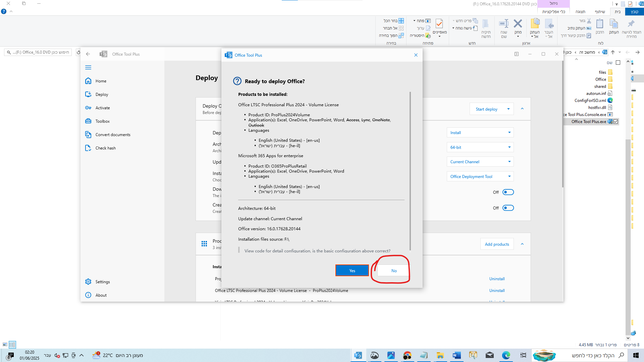
Task: Open Chrome from the taskbar
Action: (407, 355)
